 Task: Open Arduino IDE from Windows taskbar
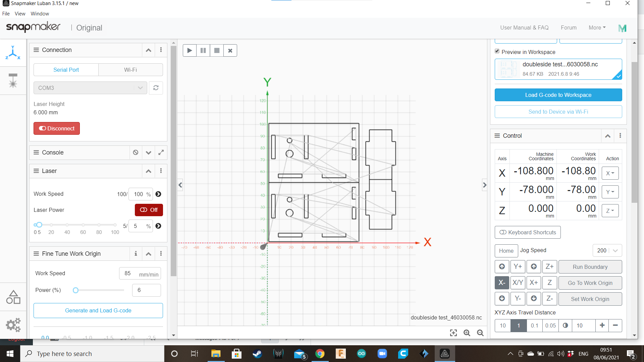point(361,353)
